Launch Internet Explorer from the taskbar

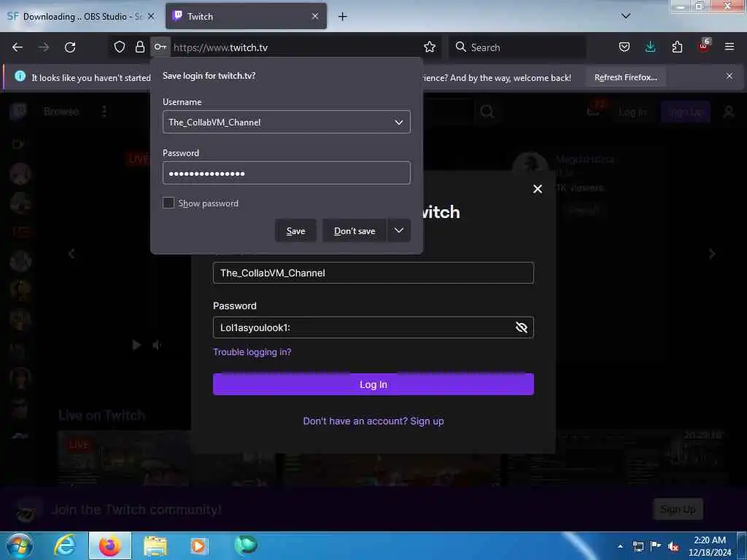point(64,545)
